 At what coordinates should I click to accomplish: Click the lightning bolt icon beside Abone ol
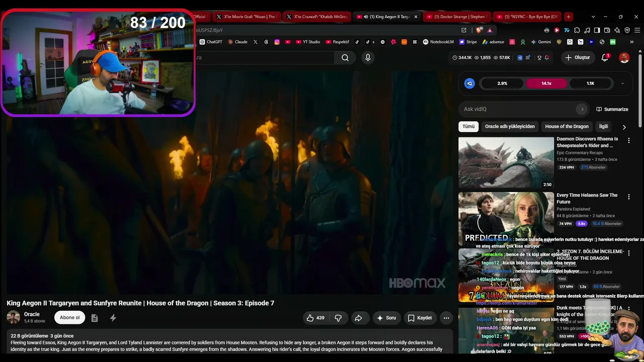(113, 318)
